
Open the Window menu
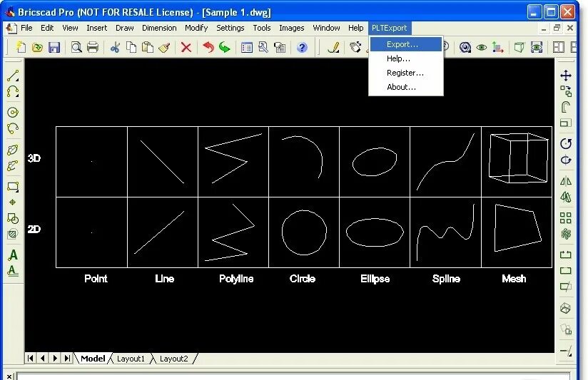tap(326, 28)
